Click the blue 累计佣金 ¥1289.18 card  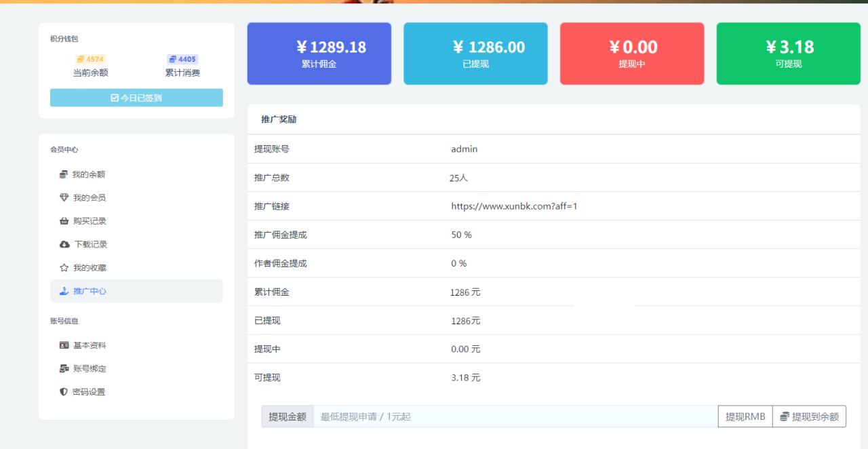click(x=319, y=54)
